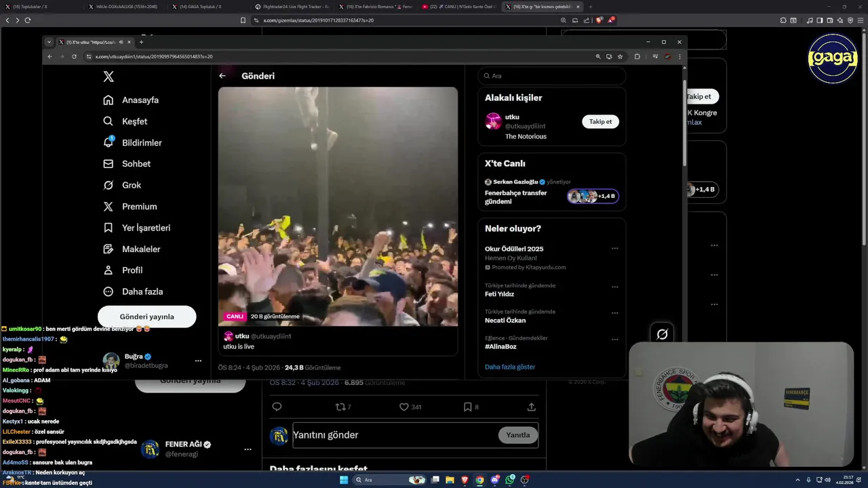Switch to CANLI N'Golo Kante tab
Viewport: 868px width, 488px height.
point(460,7)
